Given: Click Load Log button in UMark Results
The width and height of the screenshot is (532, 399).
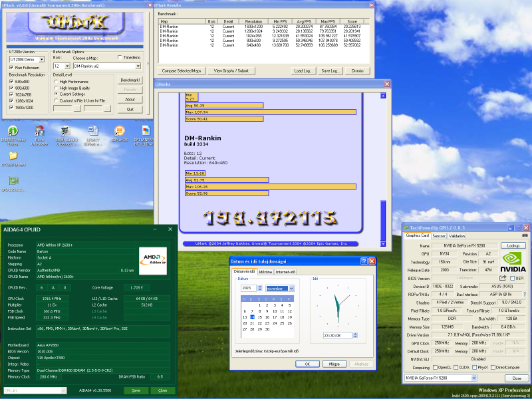Looking at the screenshot, I should tap(304, 71).
